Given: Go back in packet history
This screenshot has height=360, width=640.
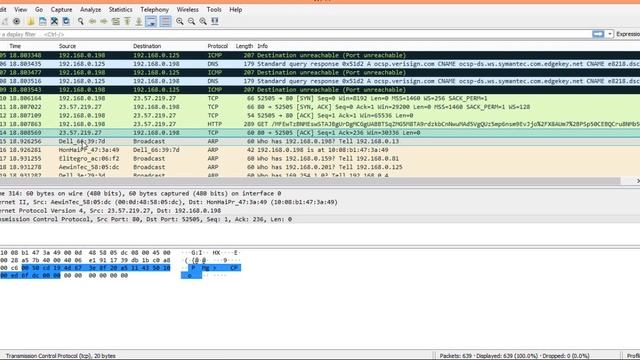Looking at the screenshot, I should point(93,21).
